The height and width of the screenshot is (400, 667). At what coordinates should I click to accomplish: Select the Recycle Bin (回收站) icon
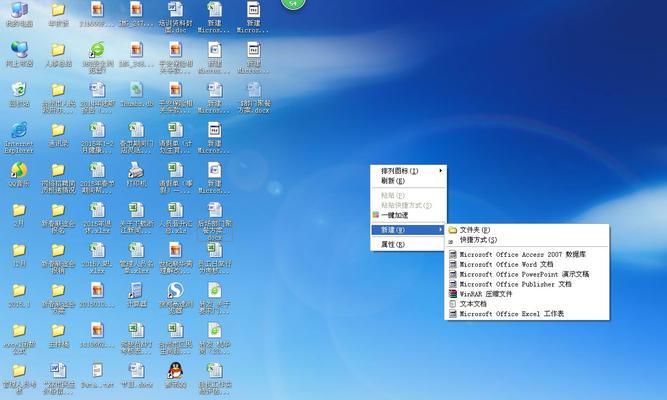(x=19, y=94)
